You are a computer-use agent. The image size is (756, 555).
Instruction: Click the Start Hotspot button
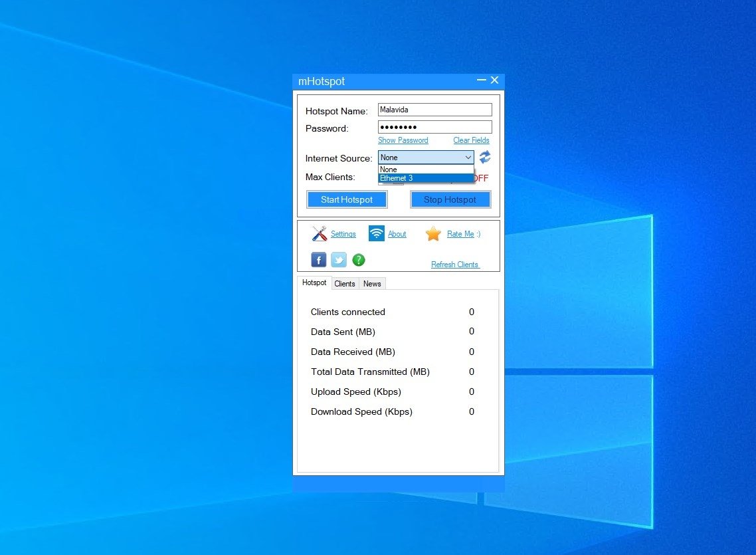(x=347, y=199)
